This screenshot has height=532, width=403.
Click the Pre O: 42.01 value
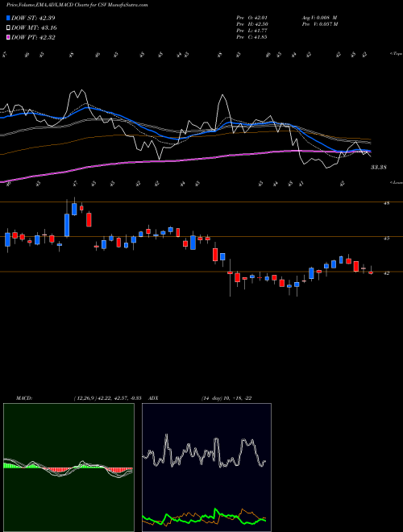point(251,18)
